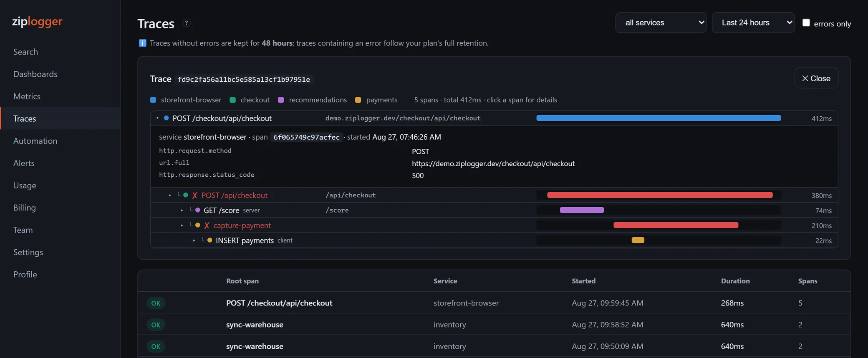
Task: Click the payments orange legend swatch
Action: click(x=358, y=100)
